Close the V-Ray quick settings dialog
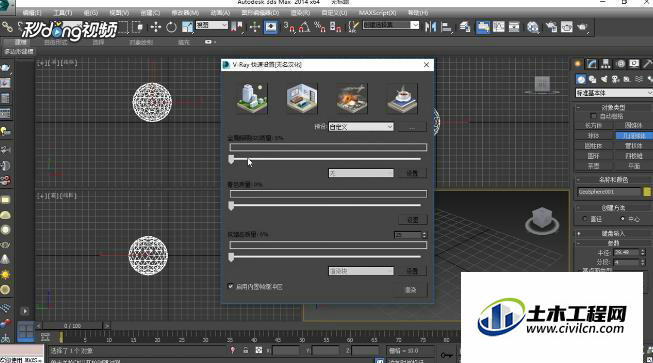The width and height of the screenshot is (653, 363). coord(426,65)
